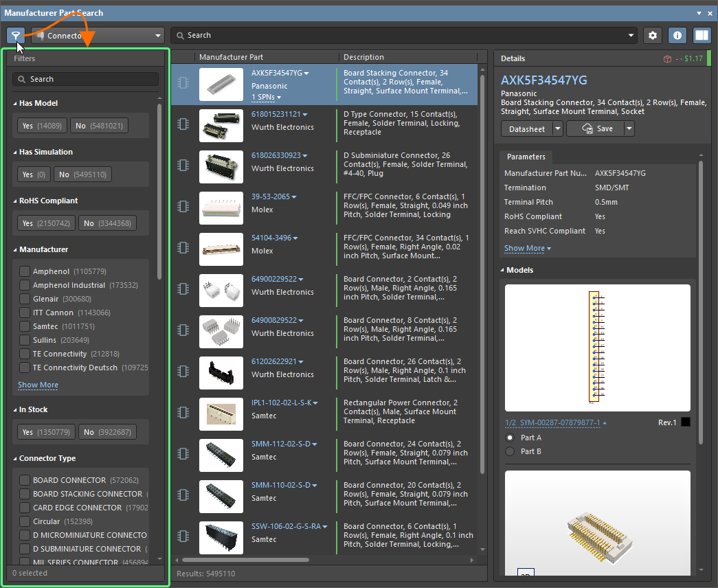Toggle the Details pane layout icon
Image resolution: width=718 pixels, height=588 pixels.
pyautogui.click(x=702, y=35)
